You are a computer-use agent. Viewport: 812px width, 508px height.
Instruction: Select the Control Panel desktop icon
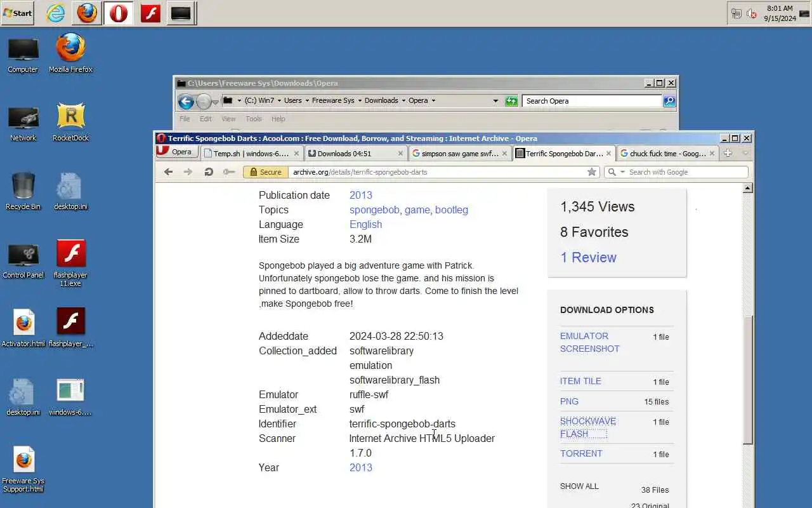coord(23,260)
